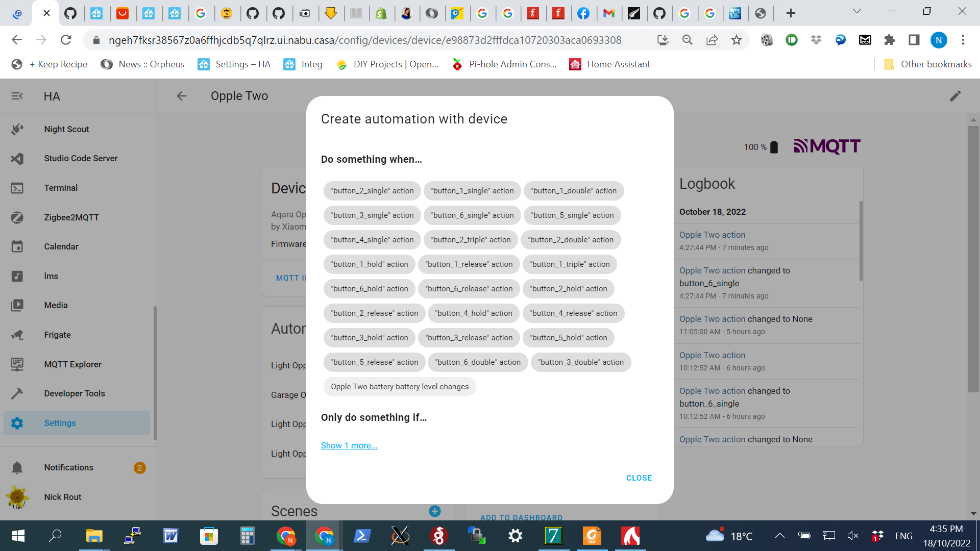This screenshot has width=980, height=551.
Task: Toggle mute using the taskbar speaker icon
Action: pos(853,536)
